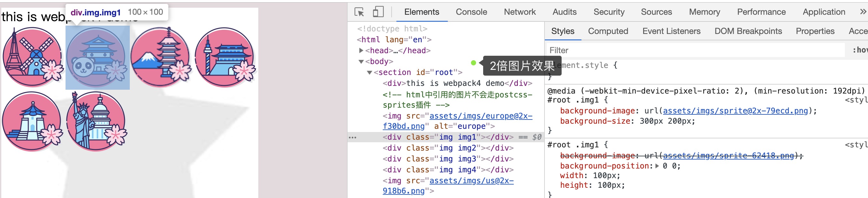Switch to the Computed styles pane

pos(608,31)
